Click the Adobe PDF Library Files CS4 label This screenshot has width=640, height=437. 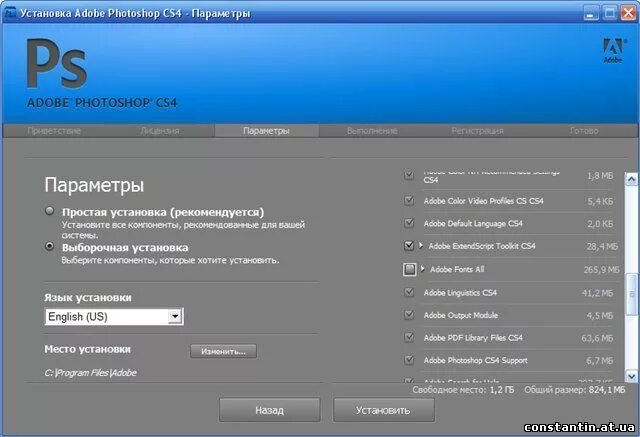(x=473, y=337)
